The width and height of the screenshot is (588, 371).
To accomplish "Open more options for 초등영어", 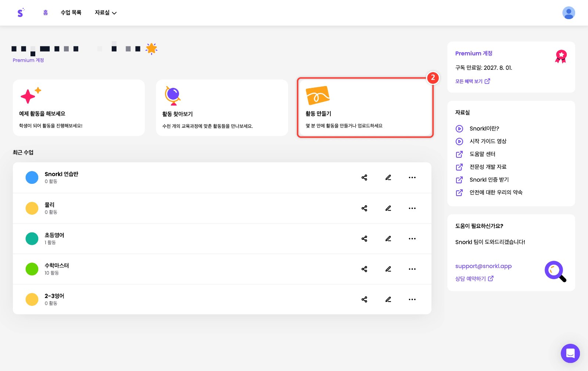I will click(x=412, y=239).
